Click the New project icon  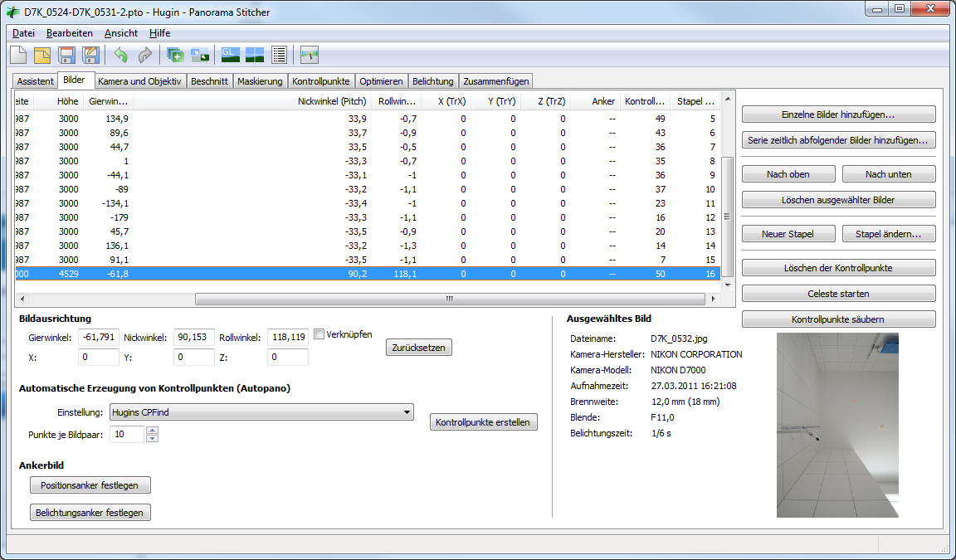point(18,56)
